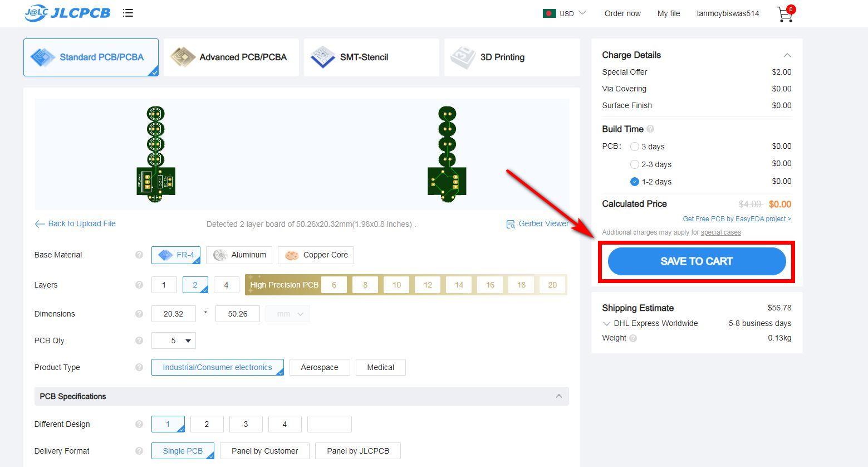Click the 20.32 dimension input field

[x=174, y=314]
